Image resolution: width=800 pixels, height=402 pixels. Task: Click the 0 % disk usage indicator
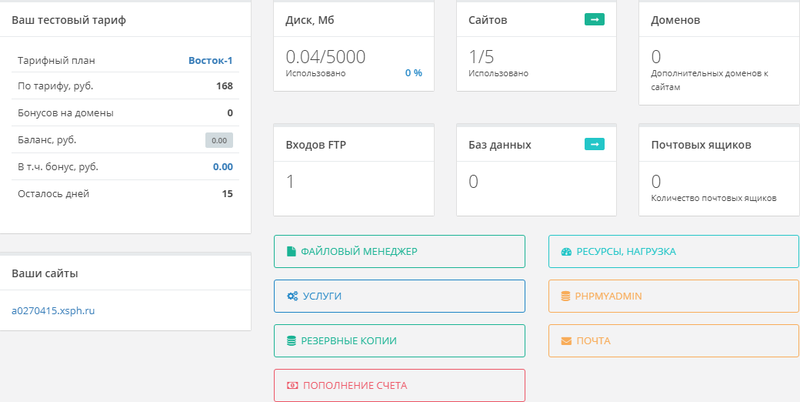(413, 73)
